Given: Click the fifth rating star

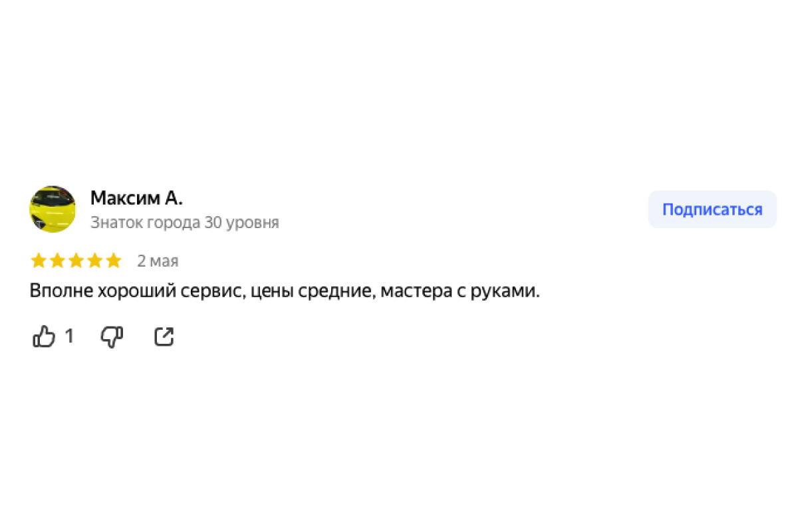Looking at the screenshot, I should click(114, 261).
